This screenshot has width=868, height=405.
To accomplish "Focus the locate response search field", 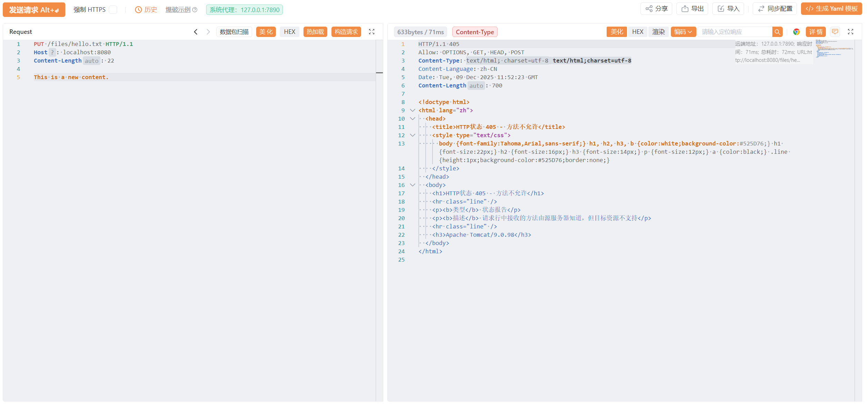I will point(735,32).
